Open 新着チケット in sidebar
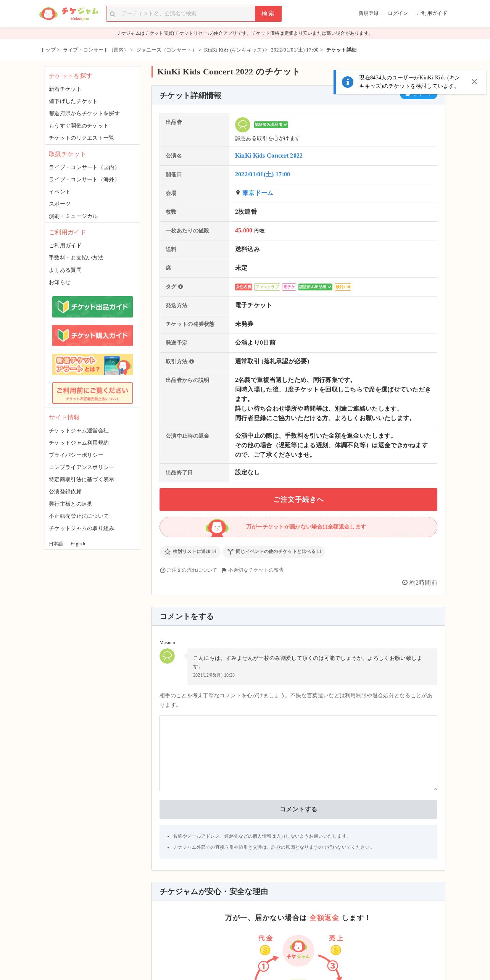The width and height of the screenshot is (490, 980). click(x=65, y=89)
